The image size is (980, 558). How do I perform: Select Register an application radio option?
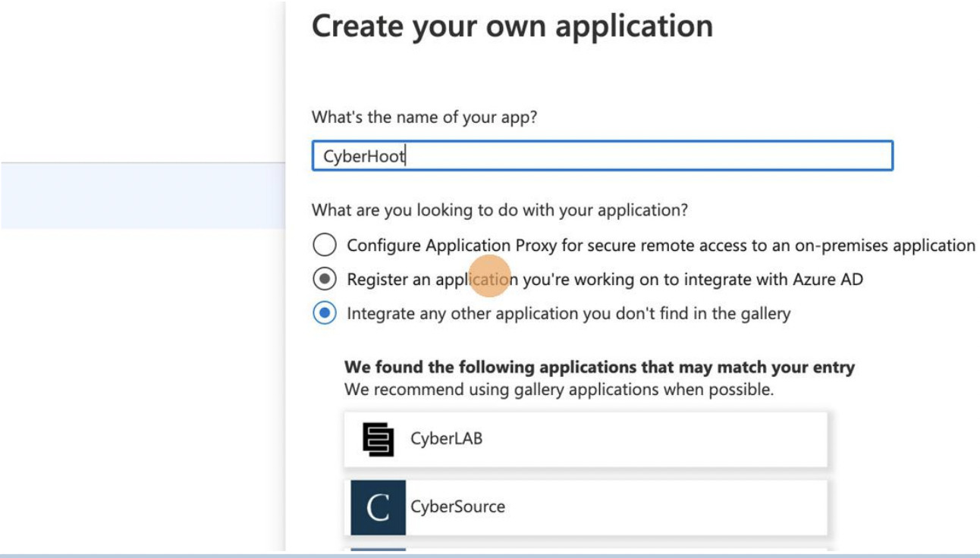pos(325,280)
